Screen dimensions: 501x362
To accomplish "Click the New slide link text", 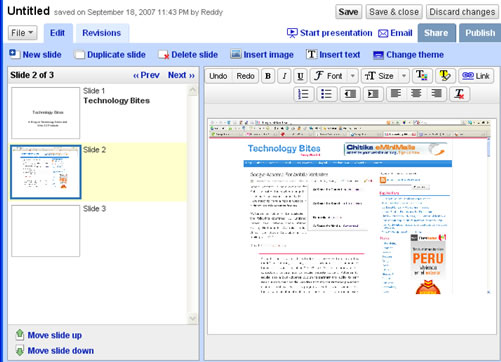I will pyautogui.click(x=42, y=55).
